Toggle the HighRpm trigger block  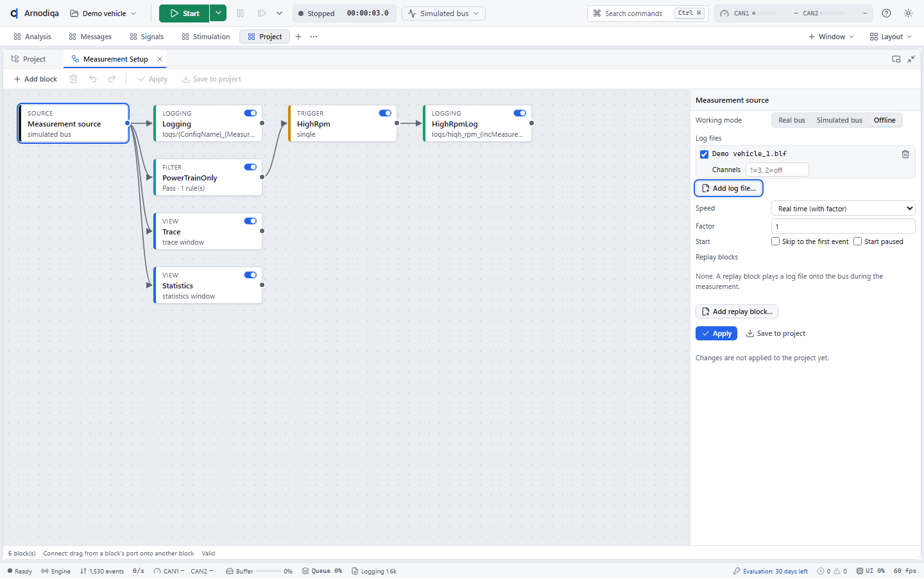(385, 113)
